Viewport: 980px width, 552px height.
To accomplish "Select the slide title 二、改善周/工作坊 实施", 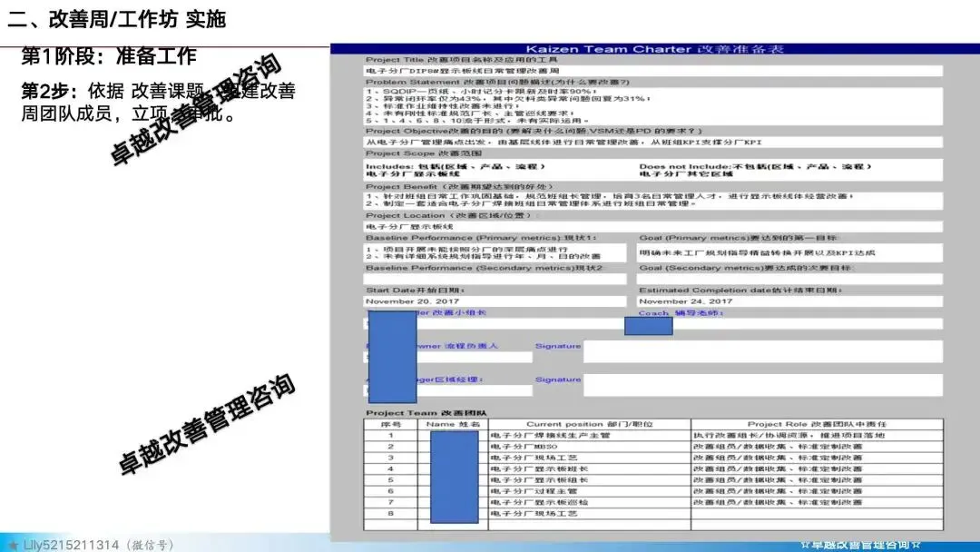I will point(116,19).
